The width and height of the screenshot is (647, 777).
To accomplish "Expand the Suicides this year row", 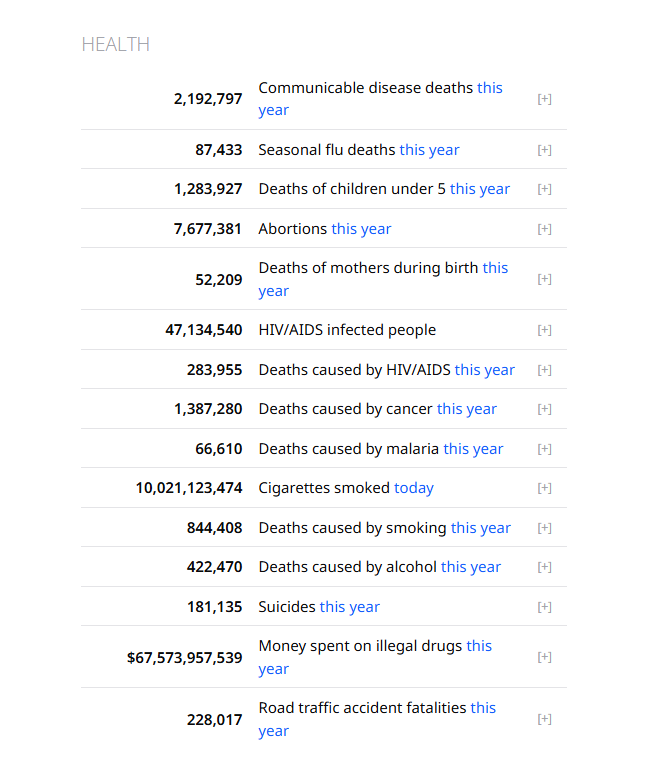I will pyautogui.click(x=544, y=607).
